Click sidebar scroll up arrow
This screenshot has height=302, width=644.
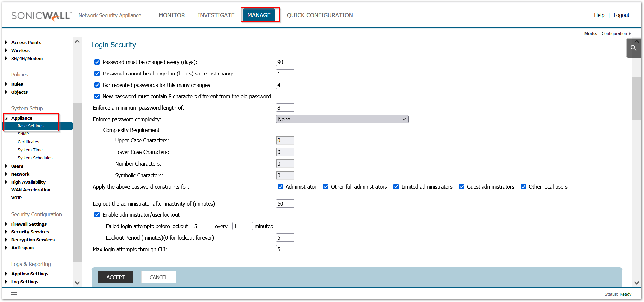(77, 42)
